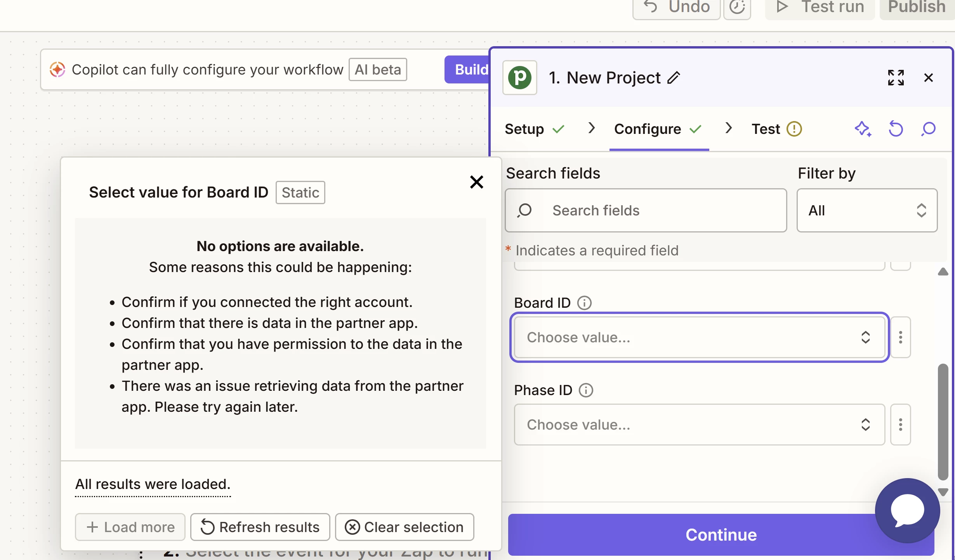Open the Board ID Choose value dropdown

(699, 337)
